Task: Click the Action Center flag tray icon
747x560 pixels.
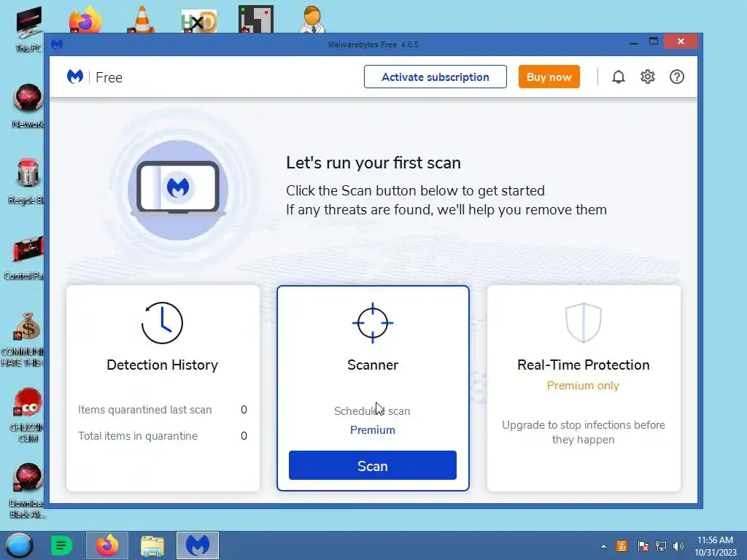Action: coord(643,546)
